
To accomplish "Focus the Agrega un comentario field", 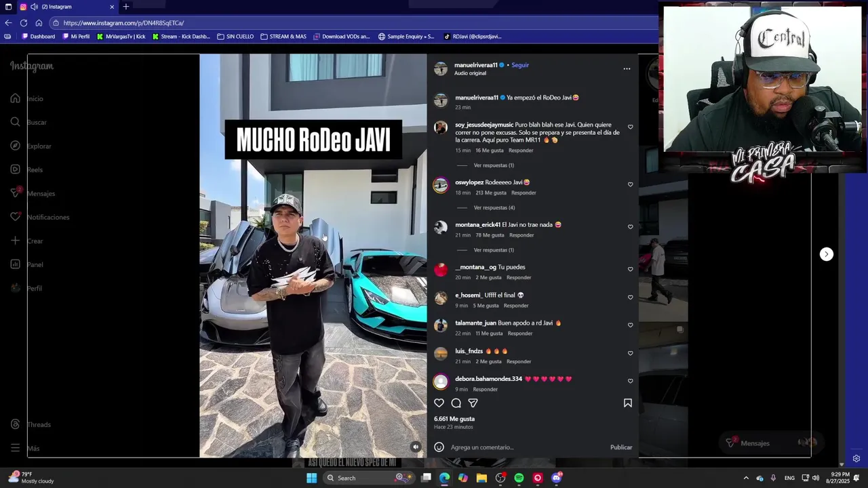I will 526,447.
